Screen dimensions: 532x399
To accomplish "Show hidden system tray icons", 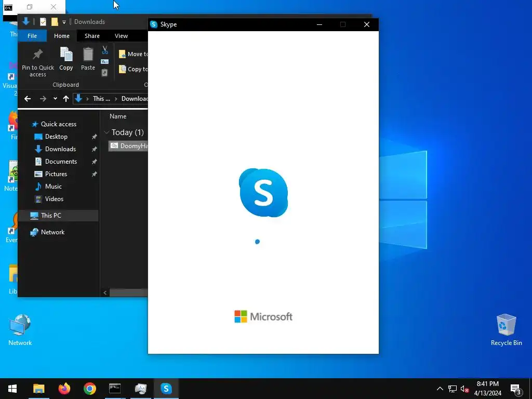I will tap(440, 389).
